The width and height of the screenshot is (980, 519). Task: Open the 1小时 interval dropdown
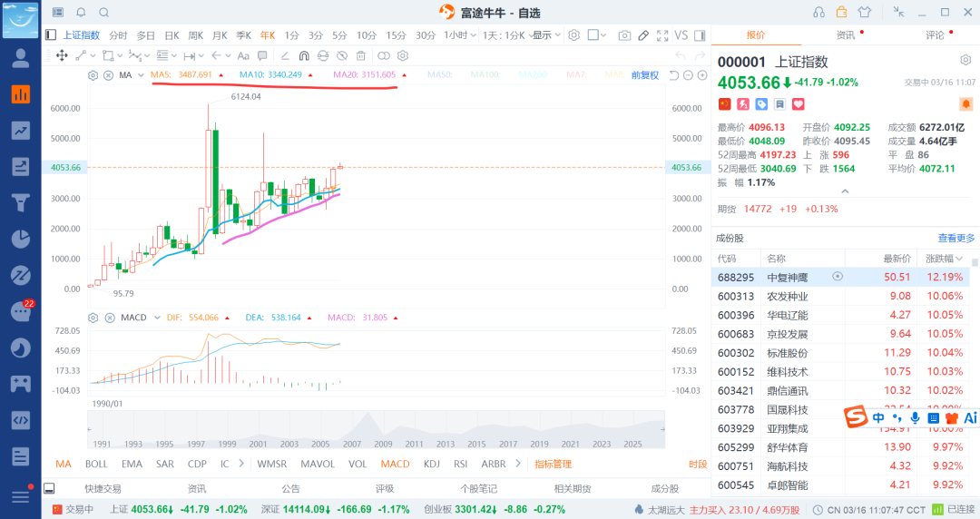tap(460, 35)
